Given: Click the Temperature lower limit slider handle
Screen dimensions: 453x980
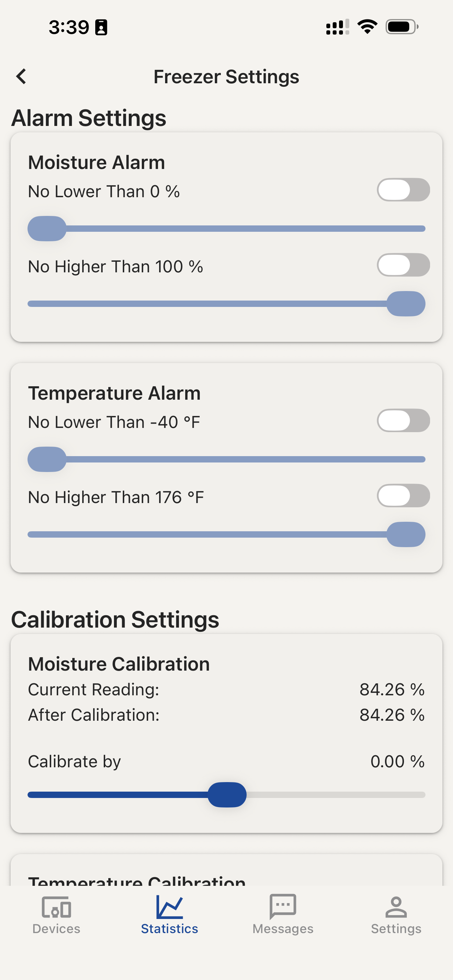Looking at the screenshot, I should (x=47, y=459).
